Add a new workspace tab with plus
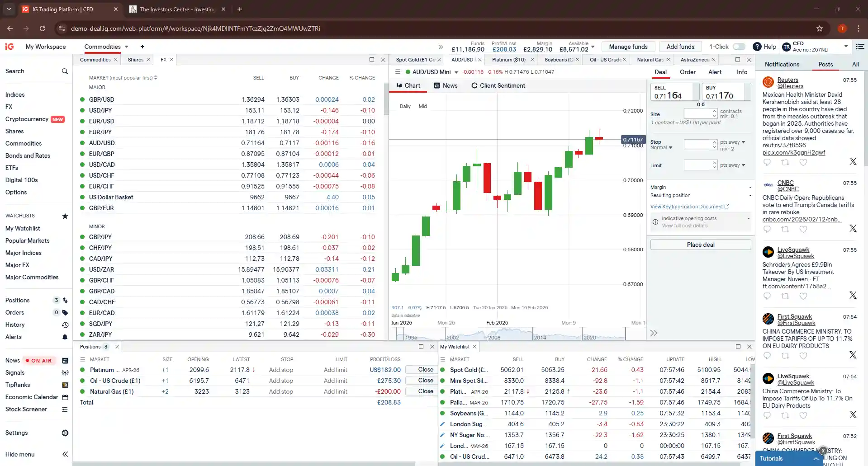The height and width of the screenshot is (466, 868). click(142, 47)
